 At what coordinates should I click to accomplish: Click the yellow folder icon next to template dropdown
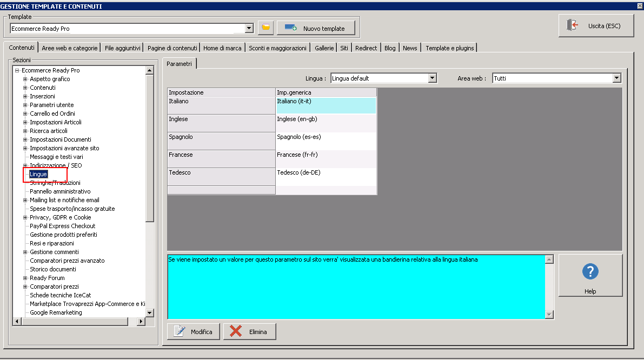click(265, 28)
